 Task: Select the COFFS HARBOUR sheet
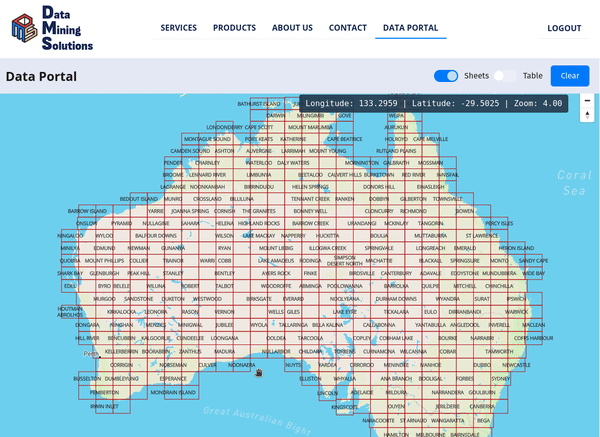coord(533,338)
